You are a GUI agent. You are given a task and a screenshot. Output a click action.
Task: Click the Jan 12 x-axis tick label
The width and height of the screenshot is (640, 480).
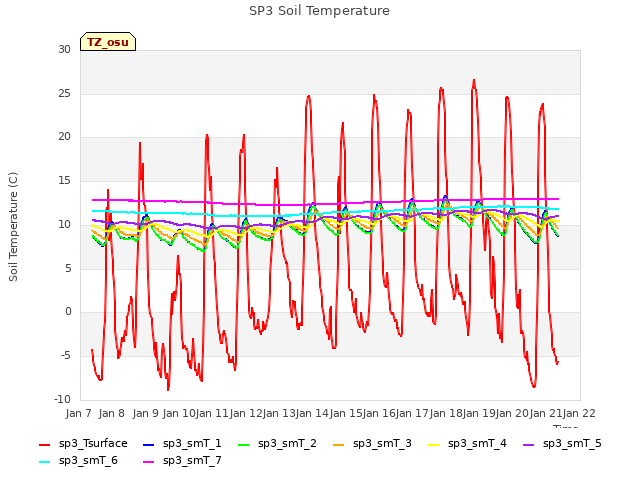click(x=245, y=413)
